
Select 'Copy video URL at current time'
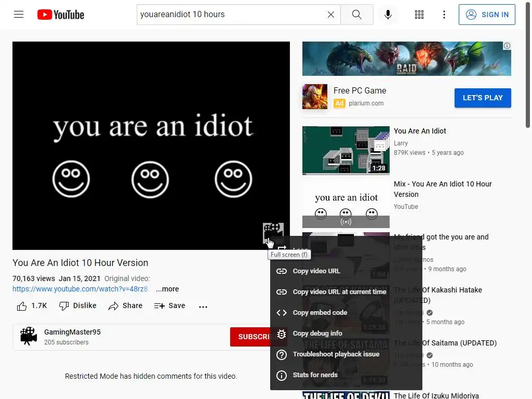[346, 292]
